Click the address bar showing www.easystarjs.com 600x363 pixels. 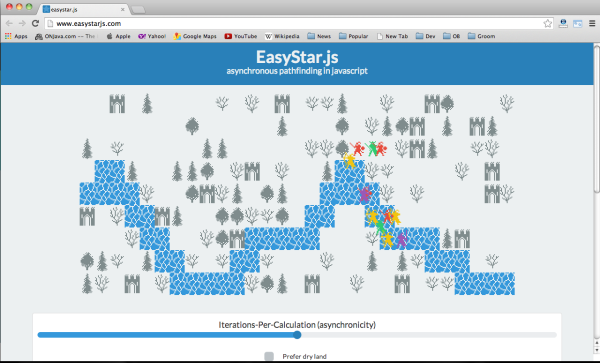298,23
